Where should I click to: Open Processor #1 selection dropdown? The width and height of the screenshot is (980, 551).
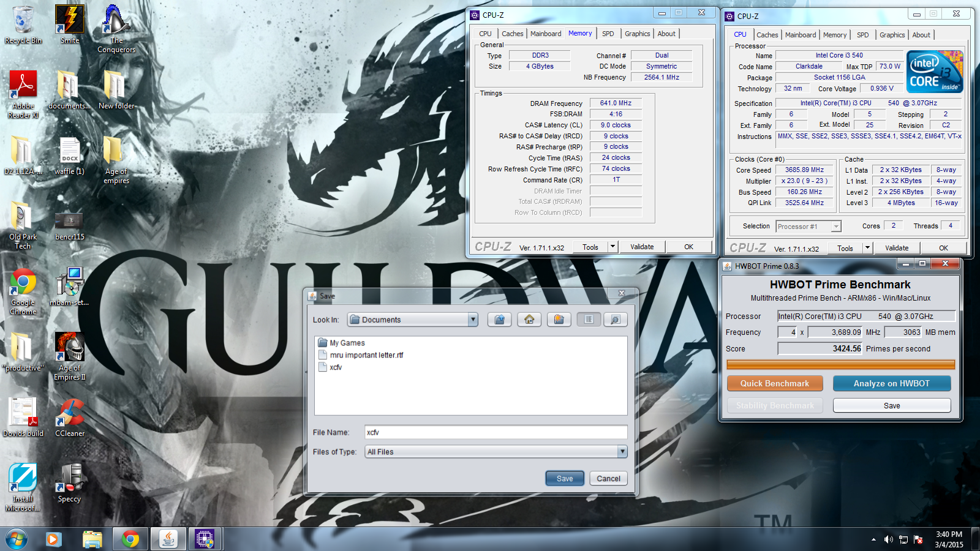pos(809,227)
